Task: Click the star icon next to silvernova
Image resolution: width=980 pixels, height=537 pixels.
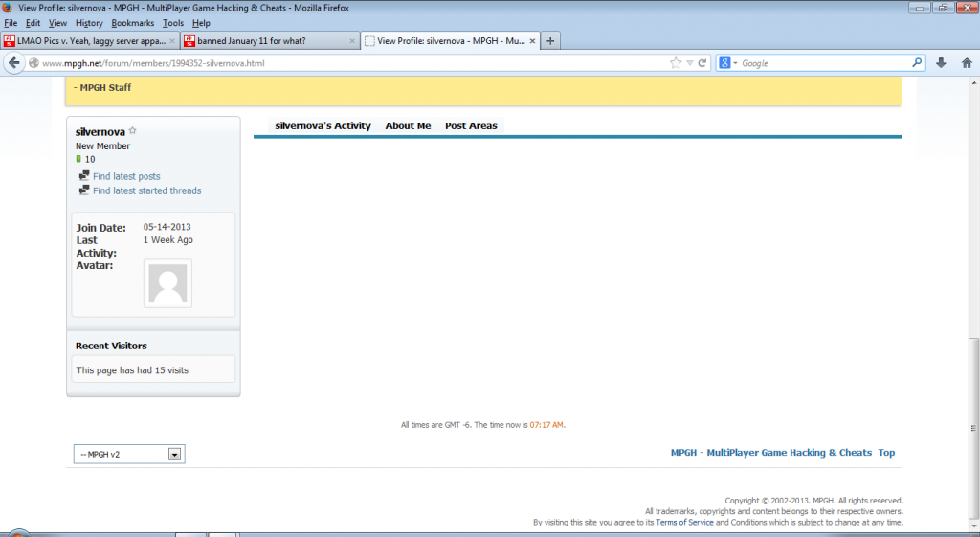Action: coord(133,131)
